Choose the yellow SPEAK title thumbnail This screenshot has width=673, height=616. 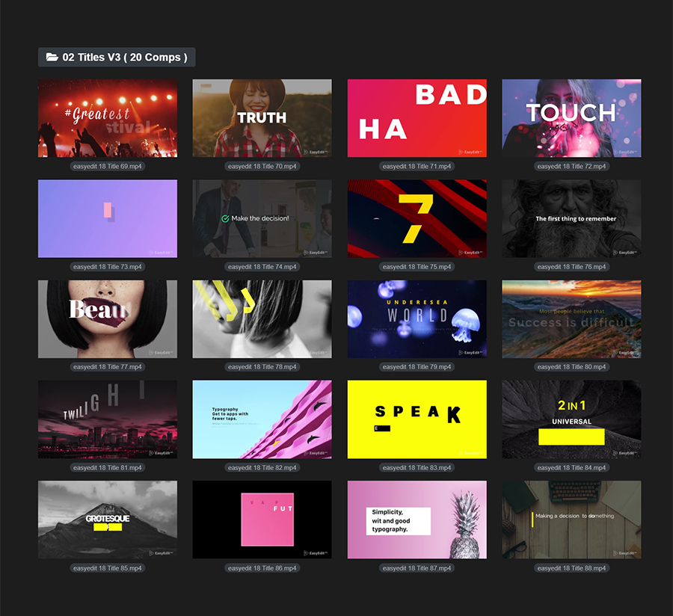click(417, 419)
